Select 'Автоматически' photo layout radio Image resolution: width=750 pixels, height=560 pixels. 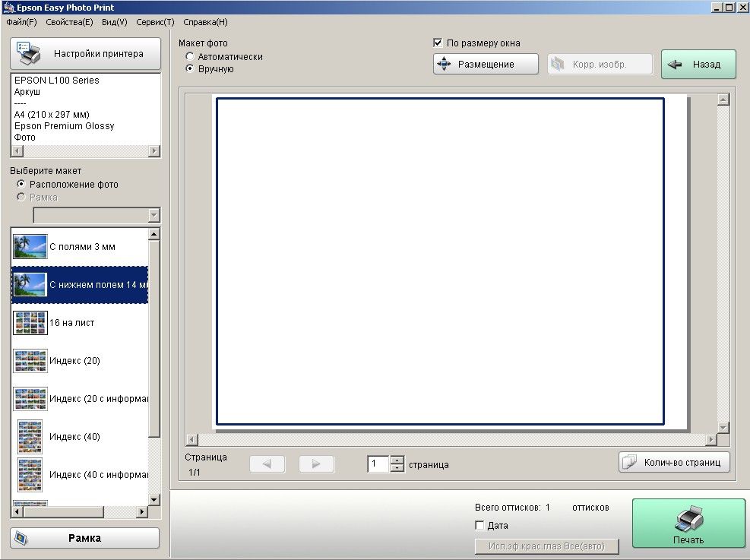189,56
